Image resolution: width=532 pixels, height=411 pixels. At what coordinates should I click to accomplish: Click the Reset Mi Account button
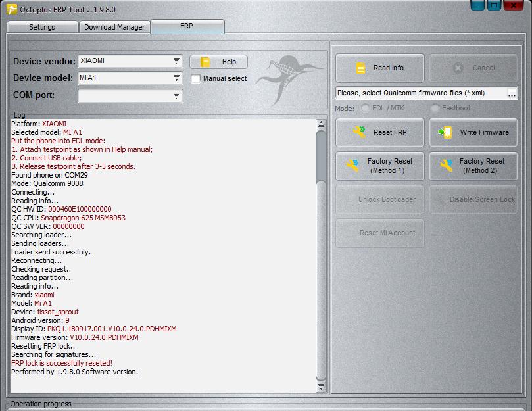379,233
